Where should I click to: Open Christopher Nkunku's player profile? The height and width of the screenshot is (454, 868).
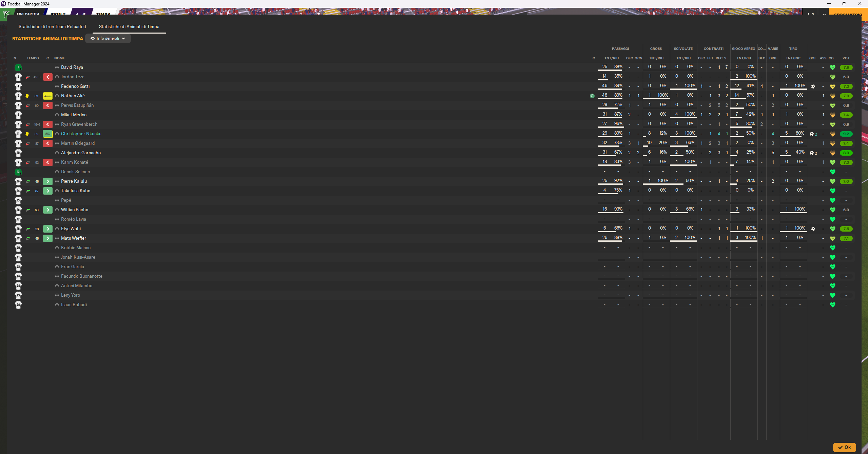pos(81,134)
